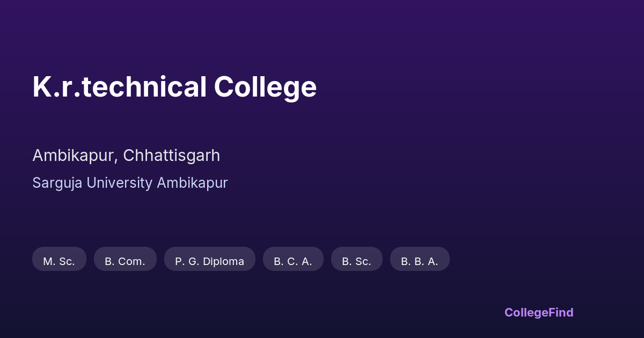The height and width of the screenshot is (338, 644).
Task: Open the Sarguja University Ambikapur affiliation link
Action: [x=130, y=183]
